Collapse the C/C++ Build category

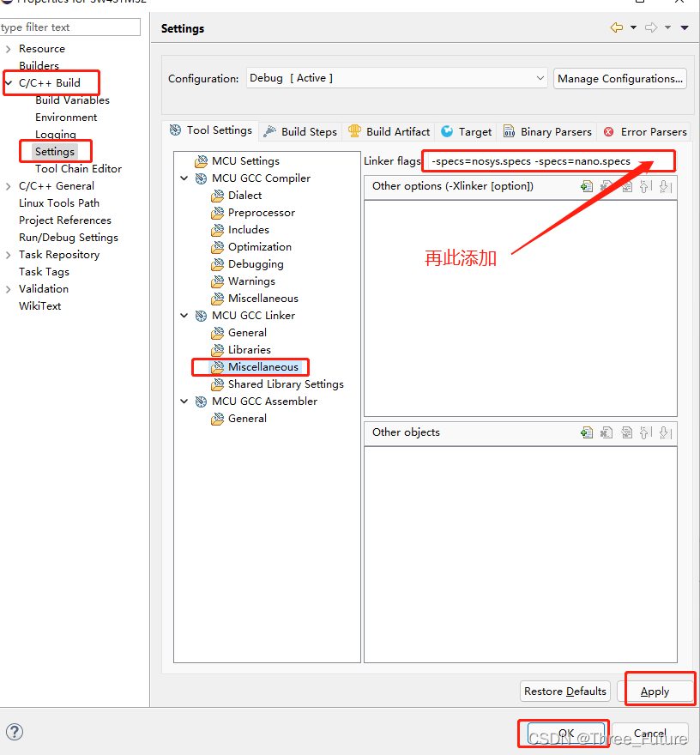9,83
